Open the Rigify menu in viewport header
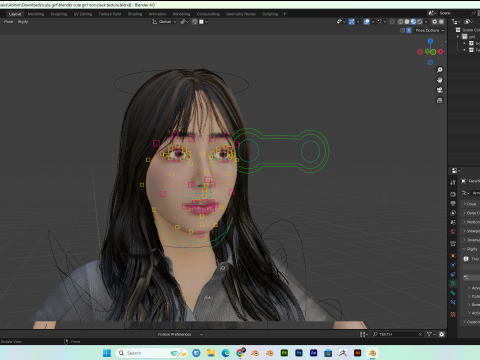 point(23,22)
